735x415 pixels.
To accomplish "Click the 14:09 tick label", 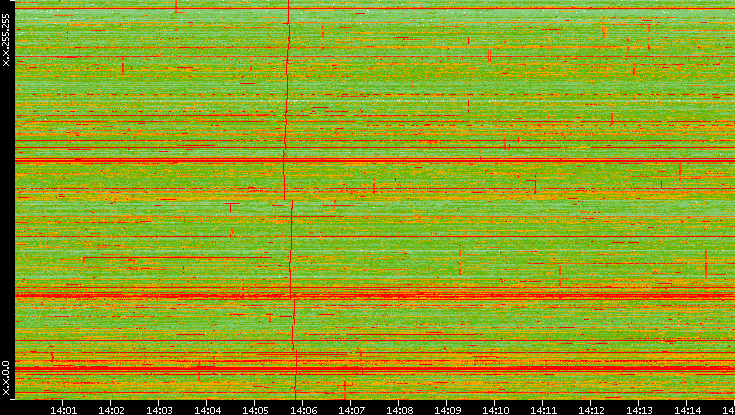I will point(447,410).
